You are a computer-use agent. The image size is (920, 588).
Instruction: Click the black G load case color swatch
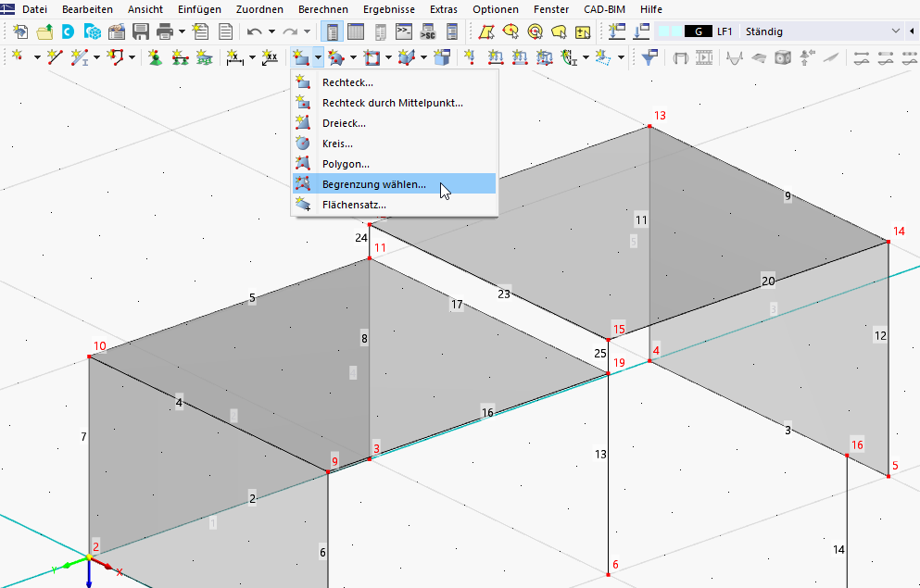[x=698, y=31]
